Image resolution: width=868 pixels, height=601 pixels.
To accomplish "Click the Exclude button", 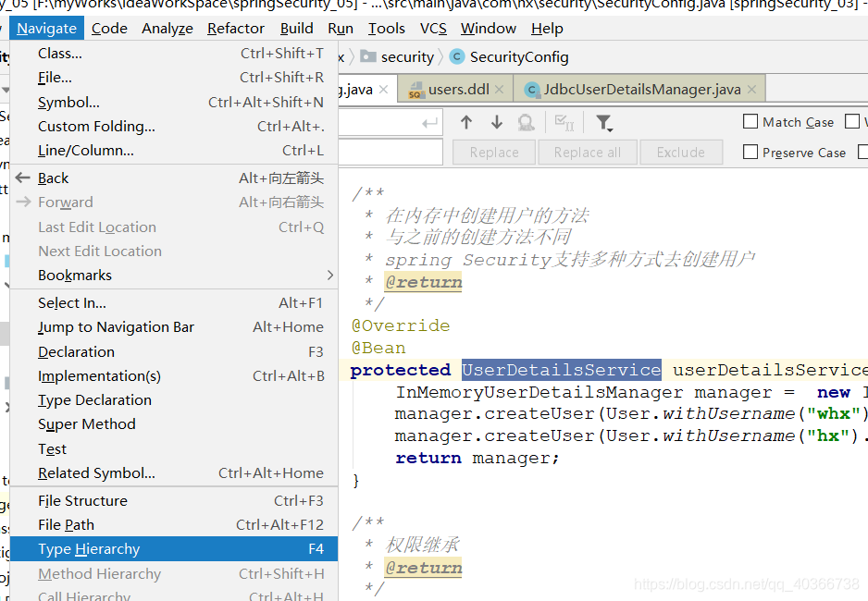I will tap(681, 152).
